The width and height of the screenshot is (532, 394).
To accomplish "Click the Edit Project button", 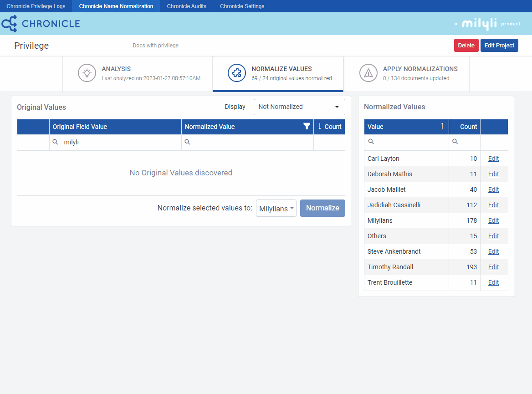I will 499,46.
